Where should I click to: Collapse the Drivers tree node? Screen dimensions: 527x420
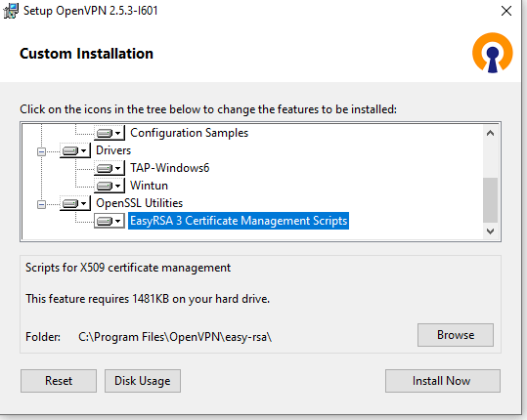click(x=41, y=151)
